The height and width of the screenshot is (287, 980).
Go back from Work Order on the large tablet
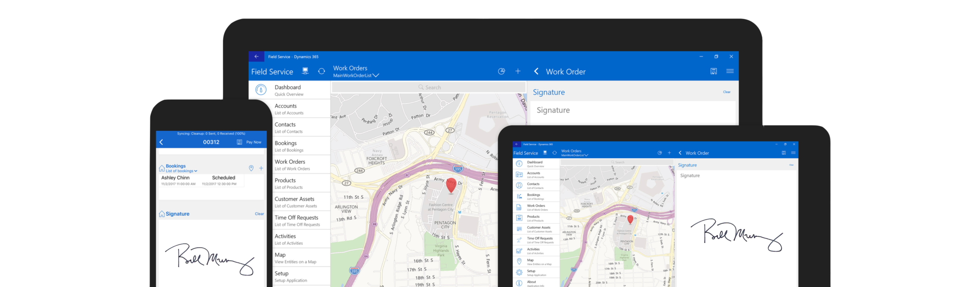click(x=536, y=71)
